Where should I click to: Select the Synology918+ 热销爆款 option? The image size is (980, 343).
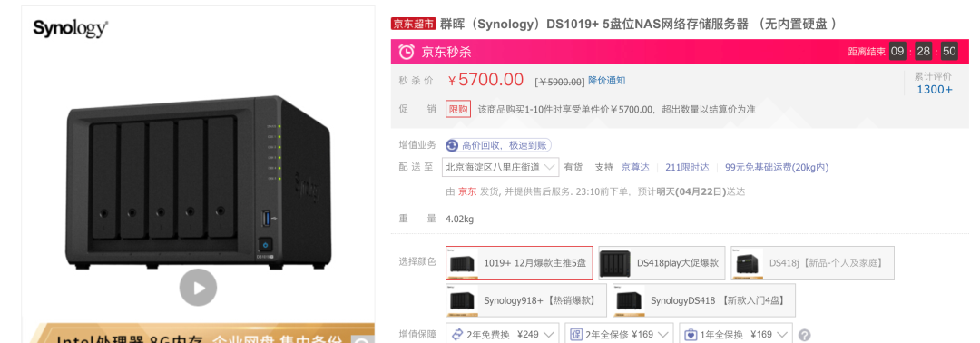coord(526,300)
